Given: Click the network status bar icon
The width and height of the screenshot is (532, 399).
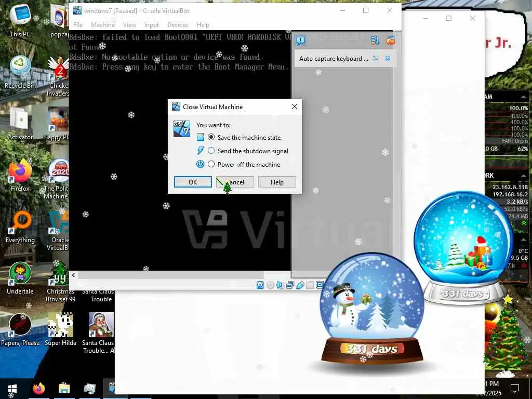Looking at the screenshot, I should click(290, 285).
